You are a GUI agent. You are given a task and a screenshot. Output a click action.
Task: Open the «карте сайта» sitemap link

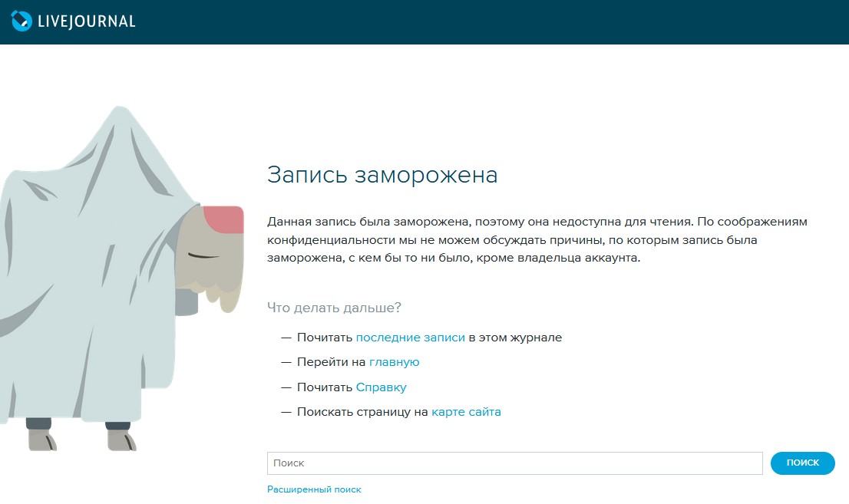pyautogui.click(x=466, y=411)
